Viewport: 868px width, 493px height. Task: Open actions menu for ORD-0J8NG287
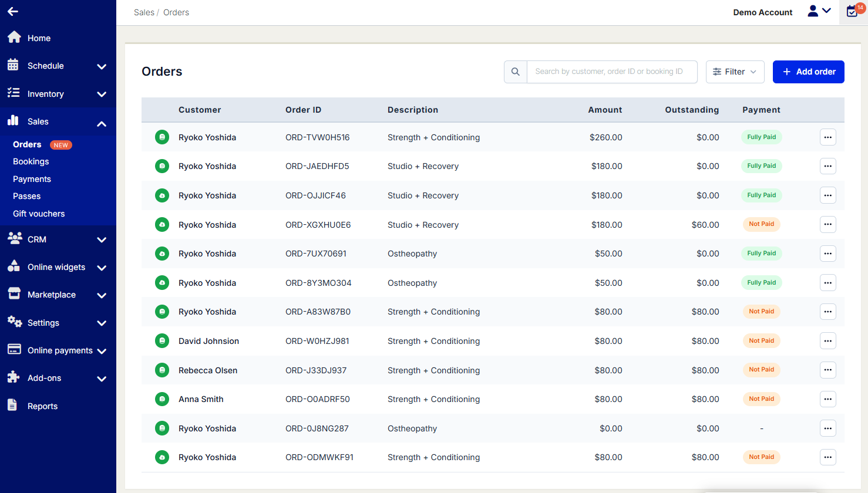(x=828, y=428)
